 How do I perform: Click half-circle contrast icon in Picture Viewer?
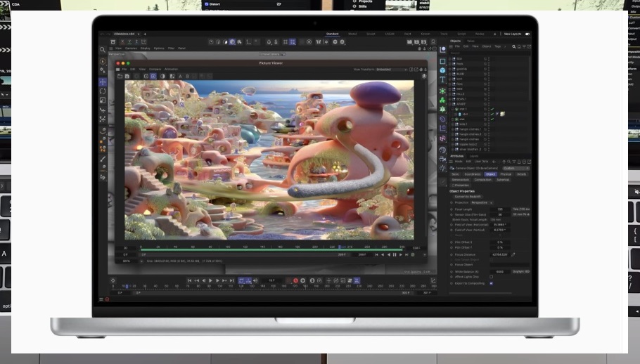click(162, 76)
